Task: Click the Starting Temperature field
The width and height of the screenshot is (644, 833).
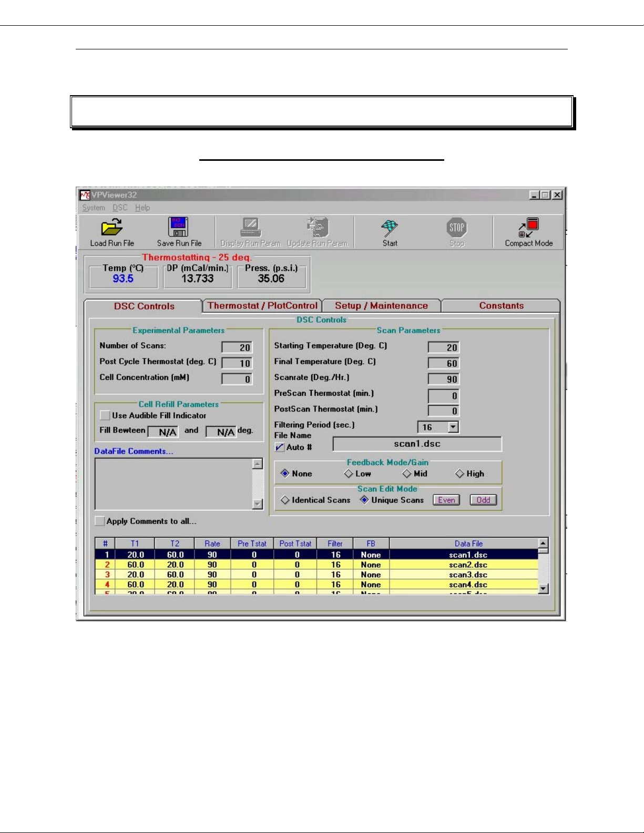Action: coord(444,347)
